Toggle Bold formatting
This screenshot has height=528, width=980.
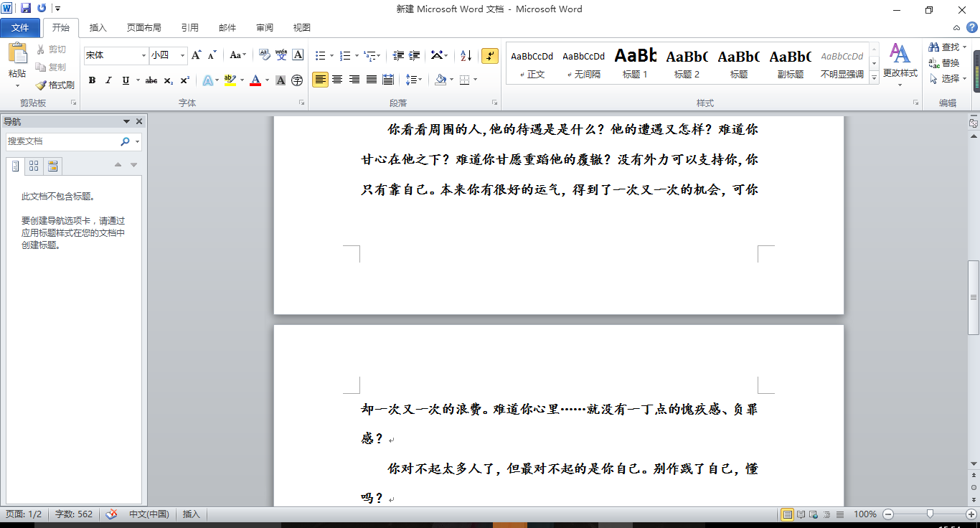92,80
